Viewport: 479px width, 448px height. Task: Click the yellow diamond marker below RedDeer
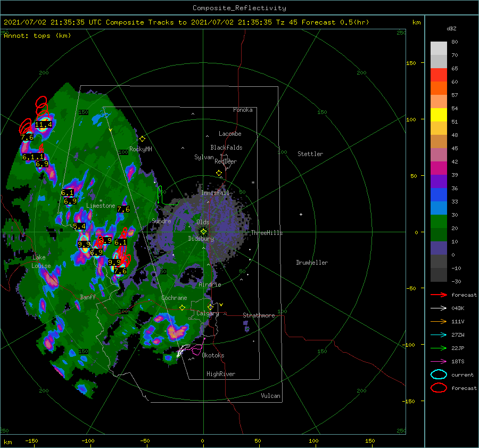(x=219, y=173)
